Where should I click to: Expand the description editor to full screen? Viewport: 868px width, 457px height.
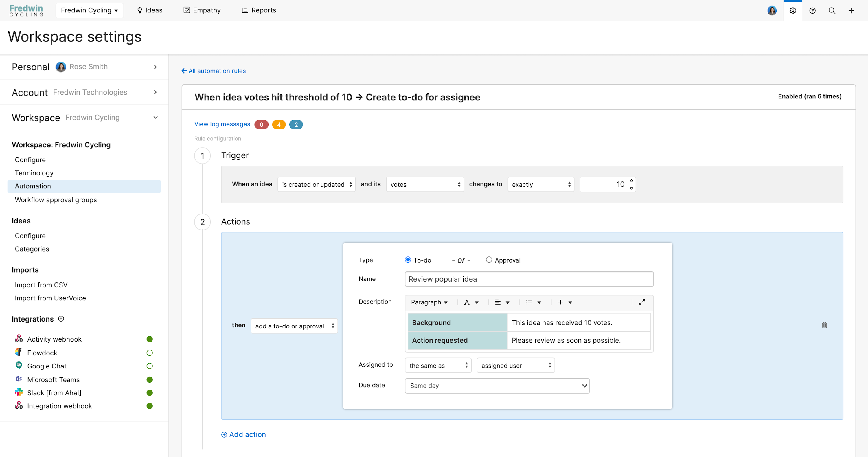[x=641, y=302]
